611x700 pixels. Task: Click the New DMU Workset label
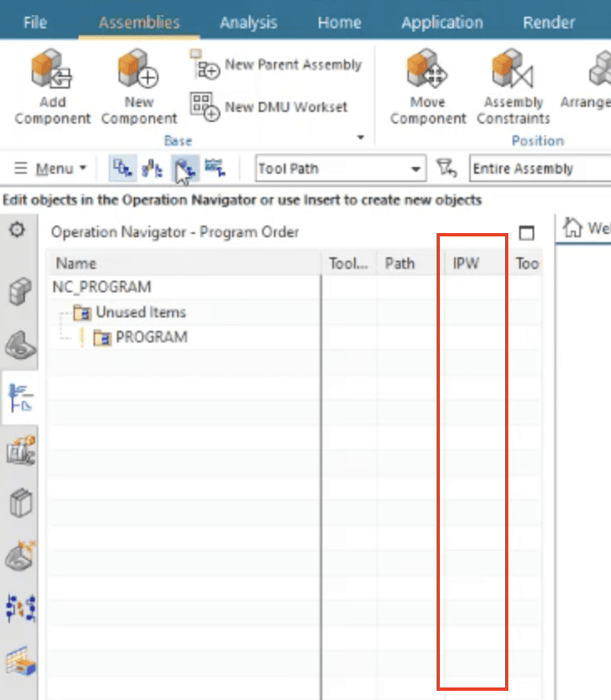[285, 107]
